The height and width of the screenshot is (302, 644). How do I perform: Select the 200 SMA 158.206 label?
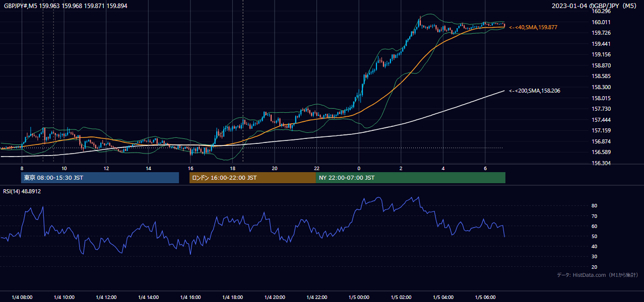pyautogui.click(x=535, y=91)
